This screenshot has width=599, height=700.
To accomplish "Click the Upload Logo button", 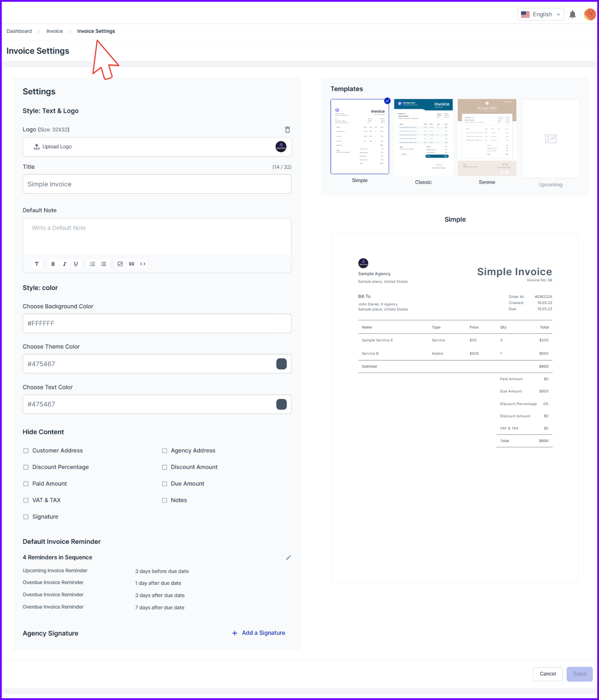I will point(53,147).
